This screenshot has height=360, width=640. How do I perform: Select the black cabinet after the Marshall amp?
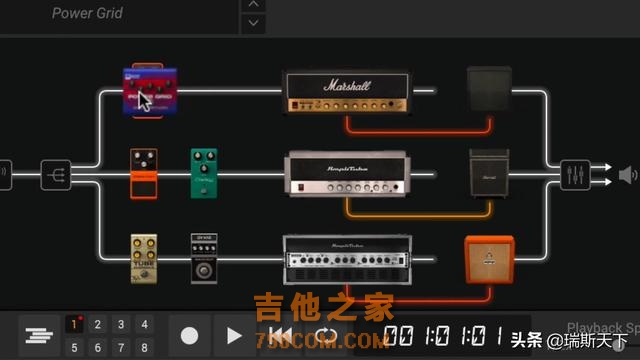489,89
